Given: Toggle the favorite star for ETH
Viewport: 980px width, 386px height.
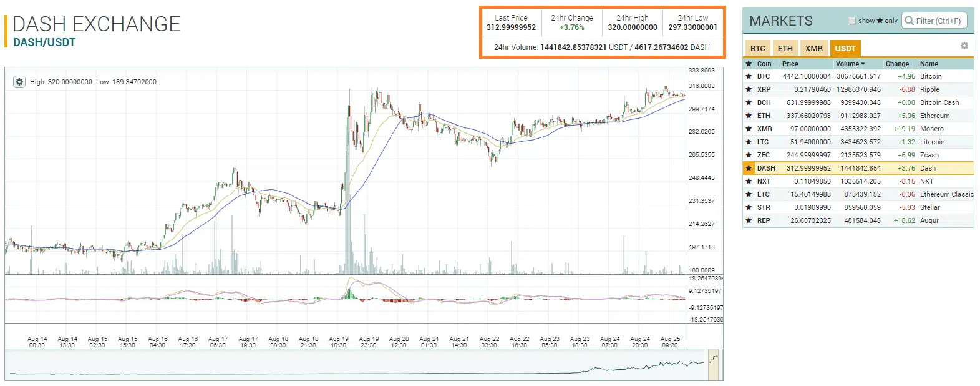Looking at the screenshot, I should point(749,116).
